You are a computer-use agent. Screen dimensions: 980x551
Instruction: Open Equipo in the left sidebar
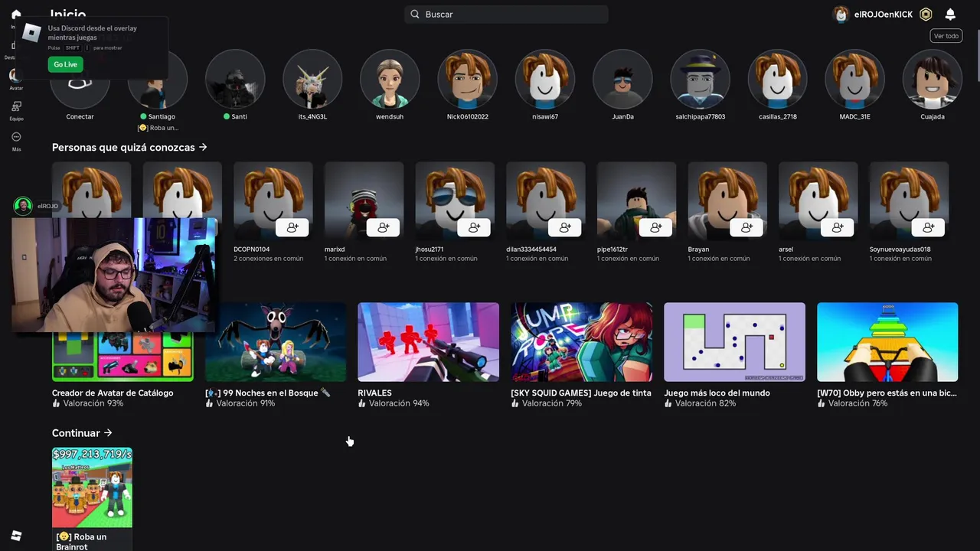click(16, 110)
